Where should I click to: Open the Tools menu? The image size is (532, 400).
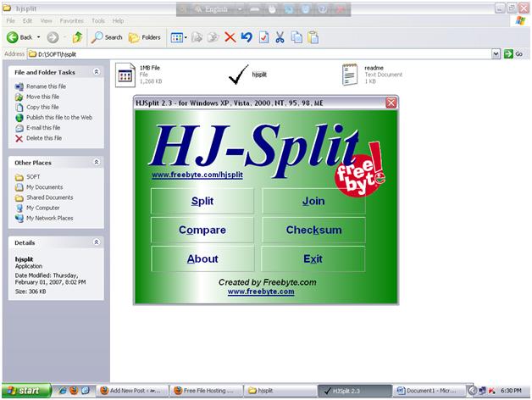coord(98,20)
